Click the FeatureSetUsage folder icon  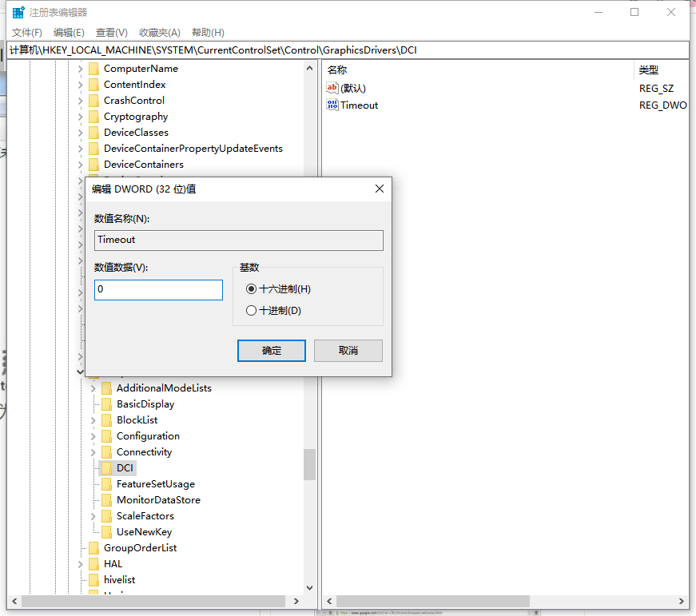[107, 483]
